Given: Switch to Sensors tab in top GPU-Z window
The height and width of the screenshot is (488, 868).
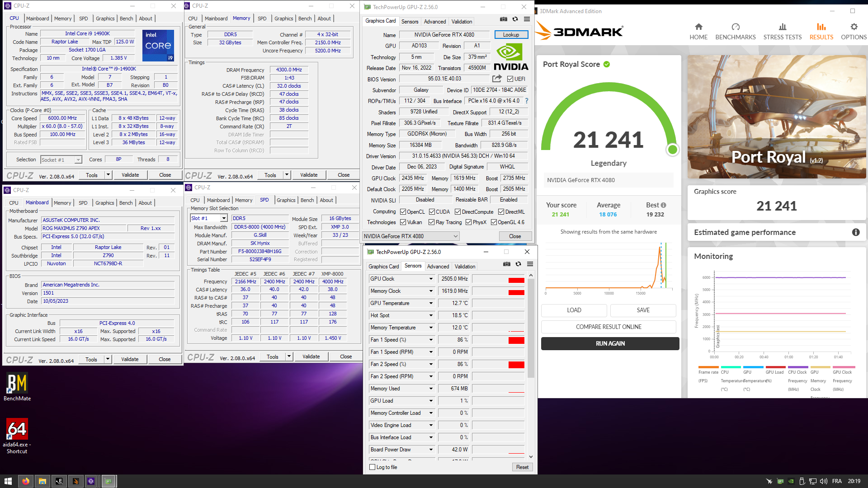Looking at the screenshot, I should click(410, 22).
